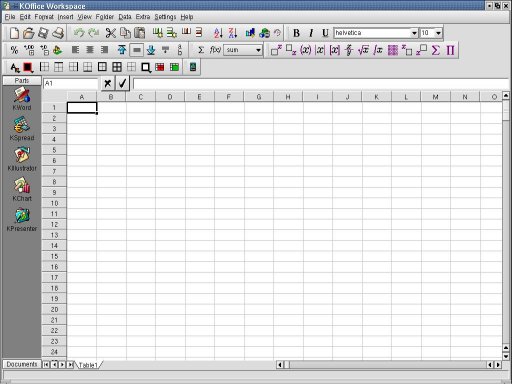Click the Documents button

coord(22,364)
